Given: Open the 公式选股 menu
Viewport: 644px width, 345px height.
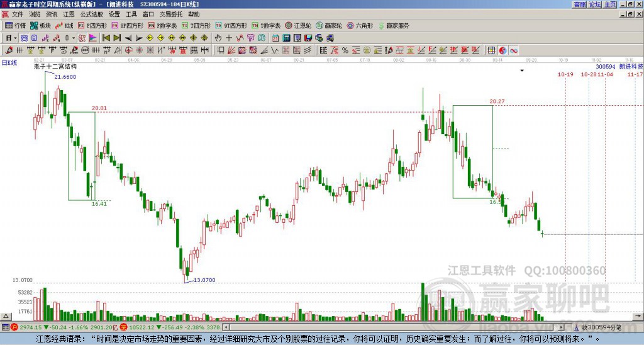Looking at the screenshot, I should point(92,14).
